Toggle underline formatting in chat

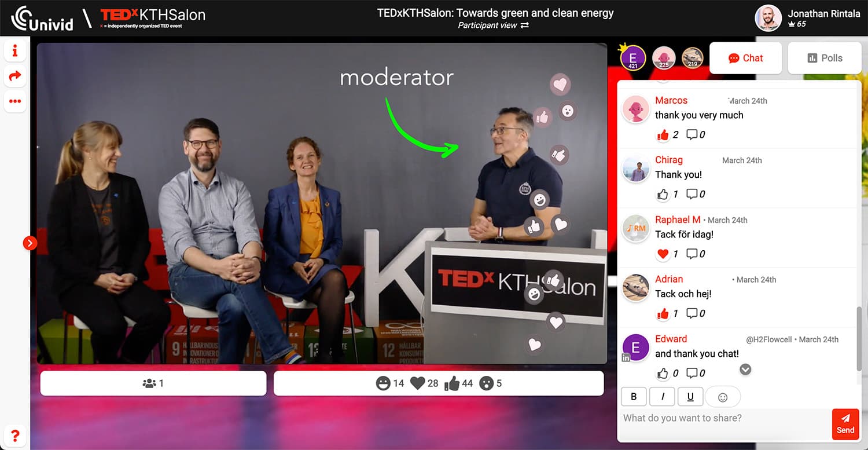coord(690,397)
